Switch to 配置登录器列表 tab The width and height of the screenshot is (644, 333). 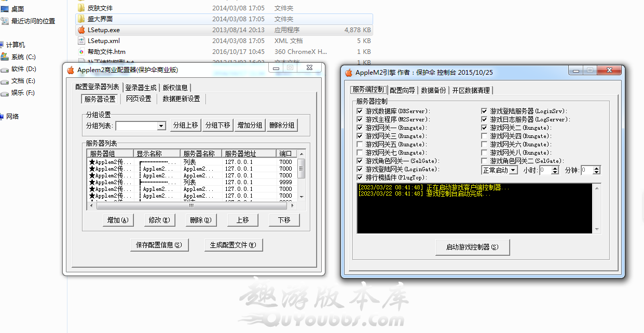click(x=97, y=87)
